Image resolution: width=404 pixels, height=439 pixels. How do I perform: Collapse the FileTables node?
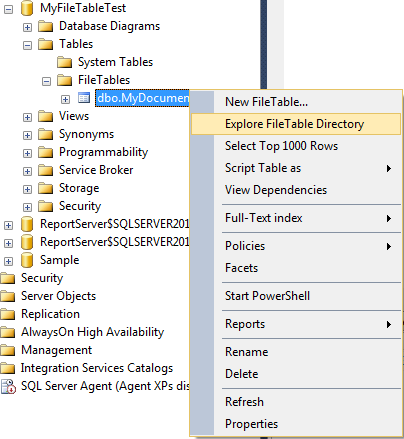pyautogui.click(x=46, y=81)
